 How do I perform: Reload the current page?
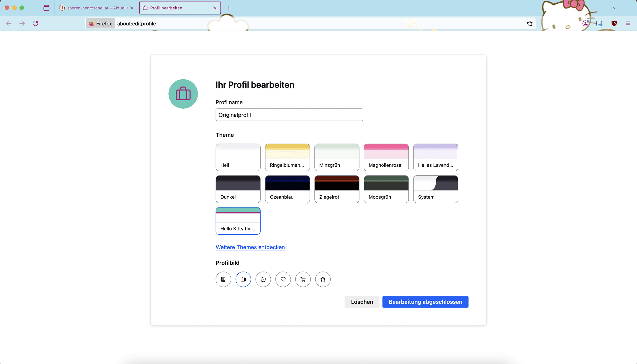click(x=35, y=24)
